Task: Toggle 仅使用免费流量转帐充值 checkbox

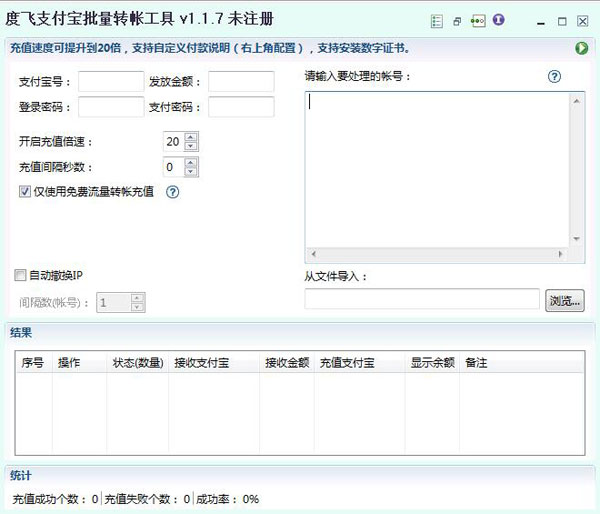Action: 25,191
